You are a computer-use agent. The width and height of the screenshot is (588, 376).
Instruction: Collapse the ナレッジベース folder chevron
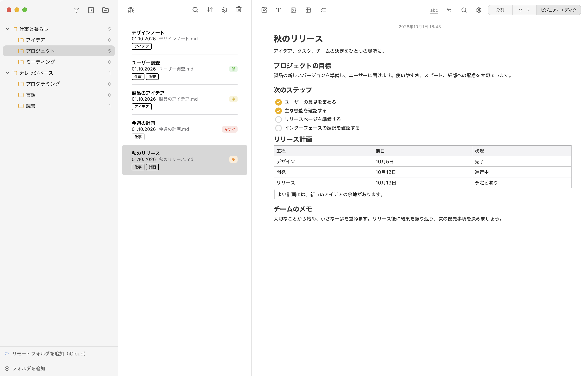tap(8, 73)
